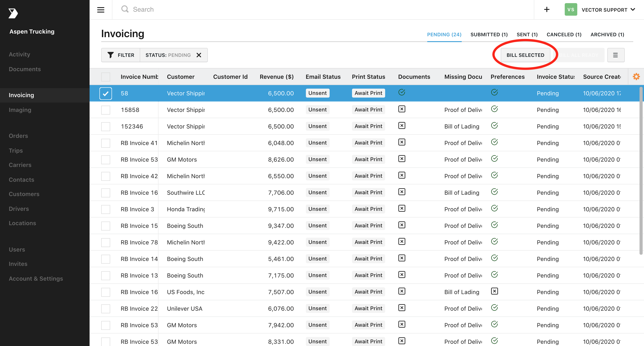Click documents X icon in US Foods row
644x346 pixels.
point(402,291)
